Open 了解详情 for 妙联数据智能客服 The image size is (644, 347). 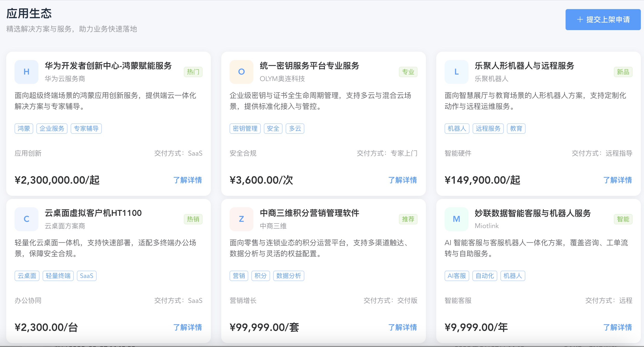[618, 327]
